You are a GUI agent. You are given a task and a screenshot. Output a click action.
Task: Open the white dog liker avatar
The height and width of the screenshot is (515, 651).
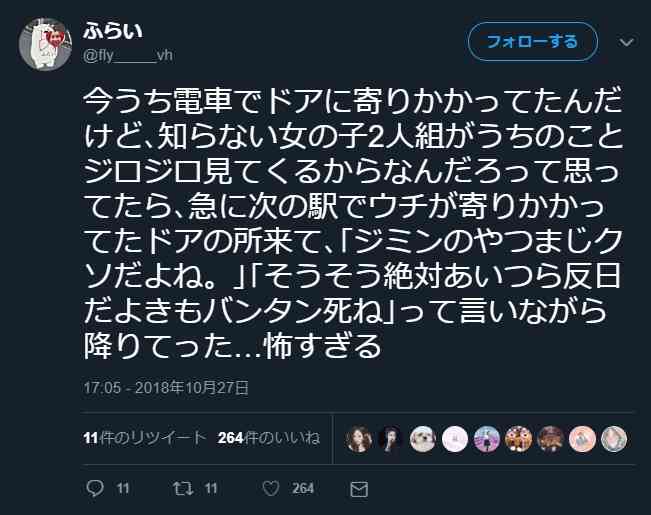pos(423,439)
